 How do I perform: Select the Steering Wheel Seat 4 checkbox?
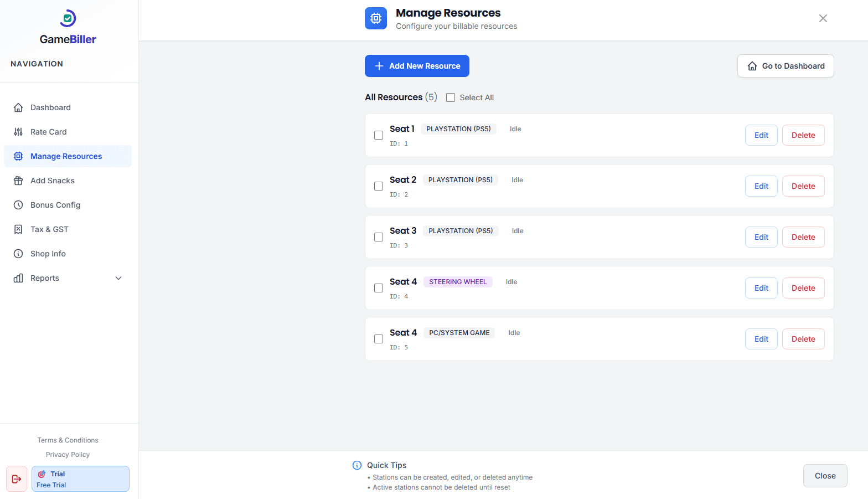pos(379,288)
